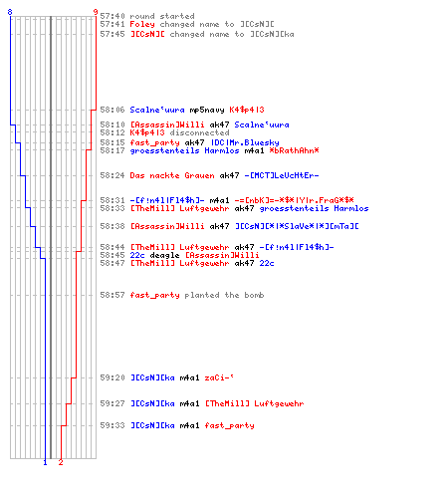
Task: Select 22c in the 58:45 deagle kill
Action: coord(137,255)
